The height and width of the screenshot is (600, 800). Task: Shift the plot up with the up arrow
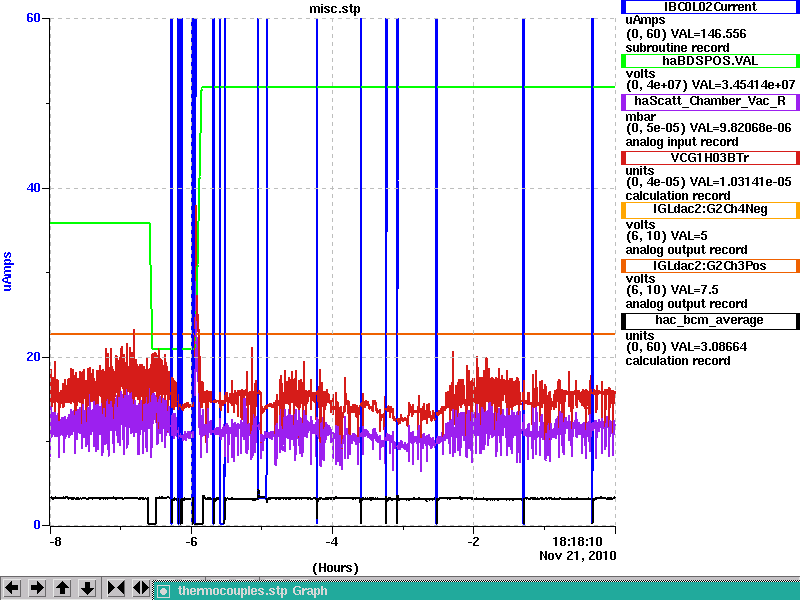tap(62, 588)
